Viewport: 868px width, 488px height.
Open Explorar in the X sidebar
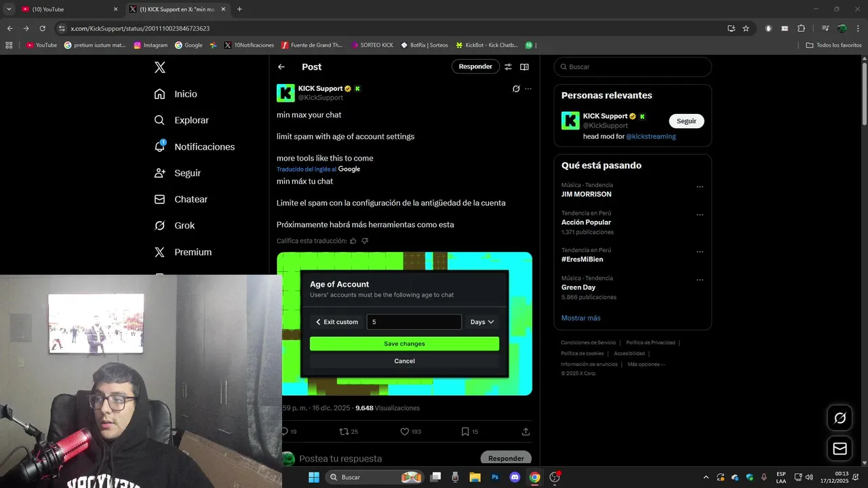(x=181, y=121)
